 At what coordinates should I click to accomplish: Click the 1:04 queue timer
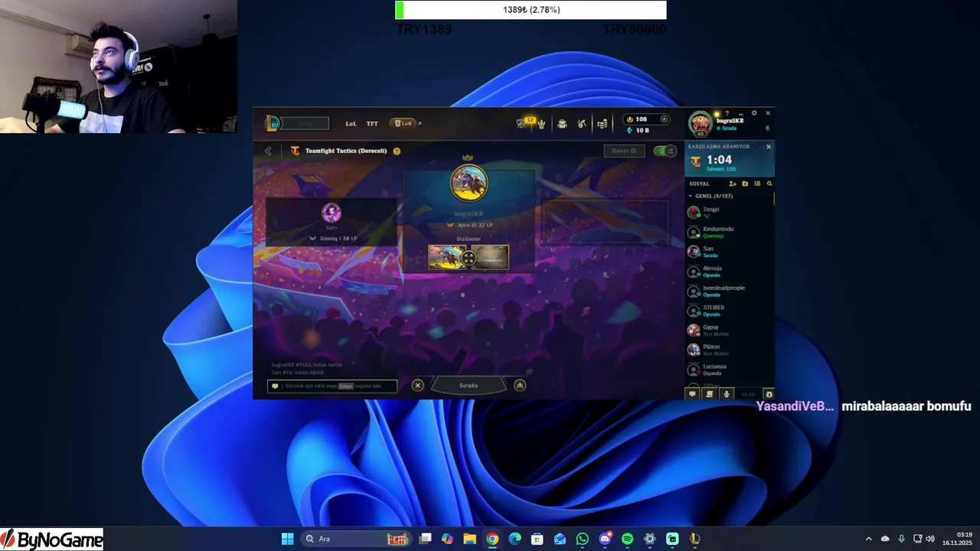point(719,160)
